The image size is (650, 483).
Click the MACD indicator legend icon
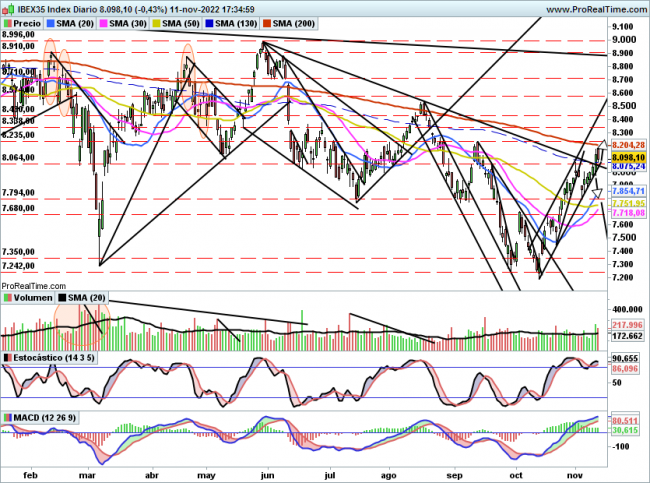point(8,416)
